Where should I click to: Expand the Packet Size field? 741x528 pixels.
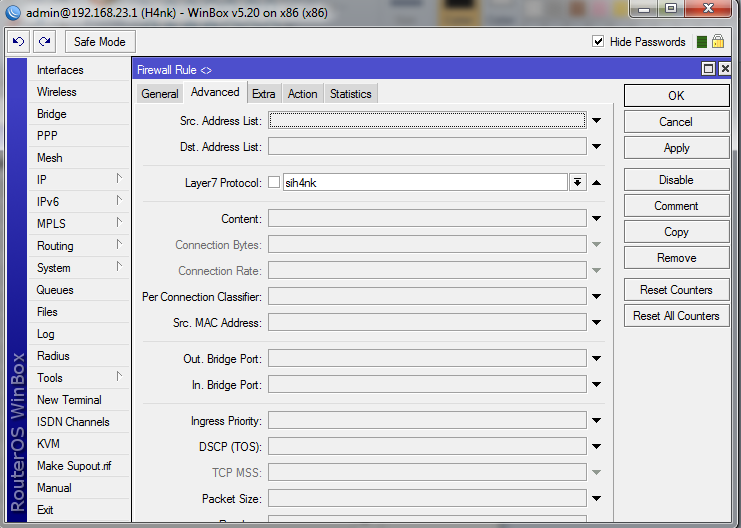(x=596, y=498)
